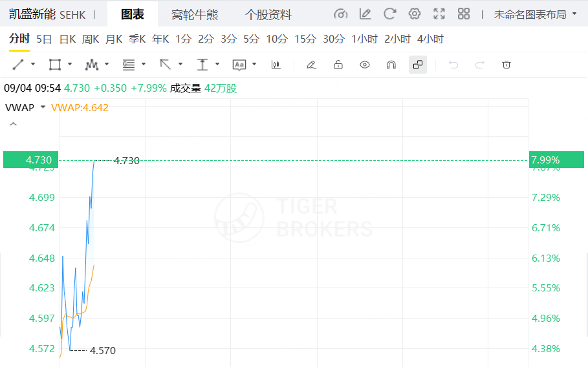Refresh the chart with reload icon
The height and width of the screenshot is (367, 588).
(389, 14)
